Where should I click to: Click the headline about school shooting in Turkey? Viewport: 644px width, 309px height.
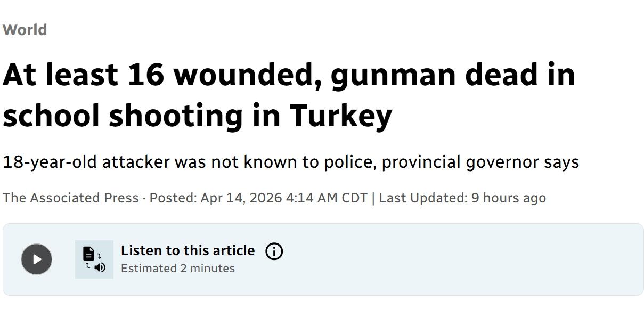click(x=289, y=94)
